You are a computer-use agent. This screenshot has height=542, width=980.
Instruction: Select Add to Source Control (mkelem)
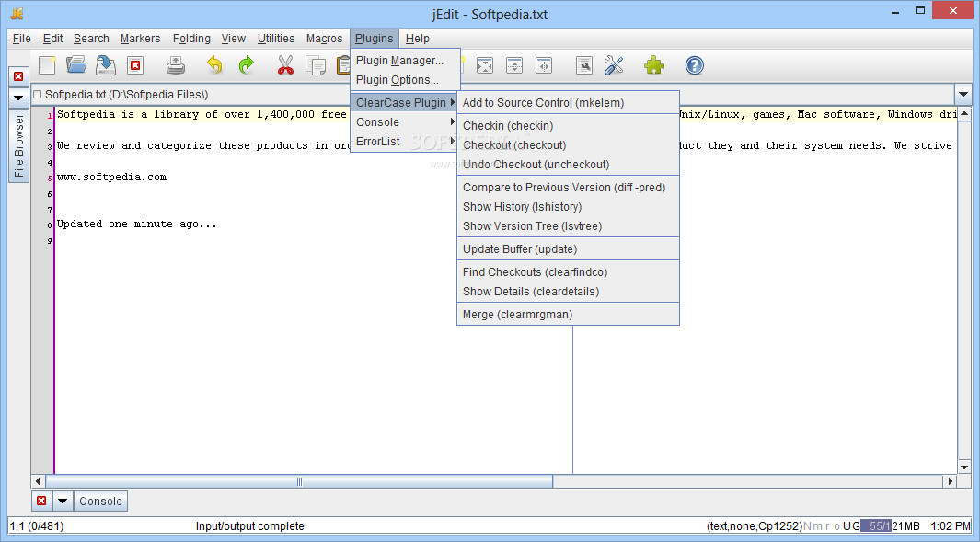coord(568,102)
